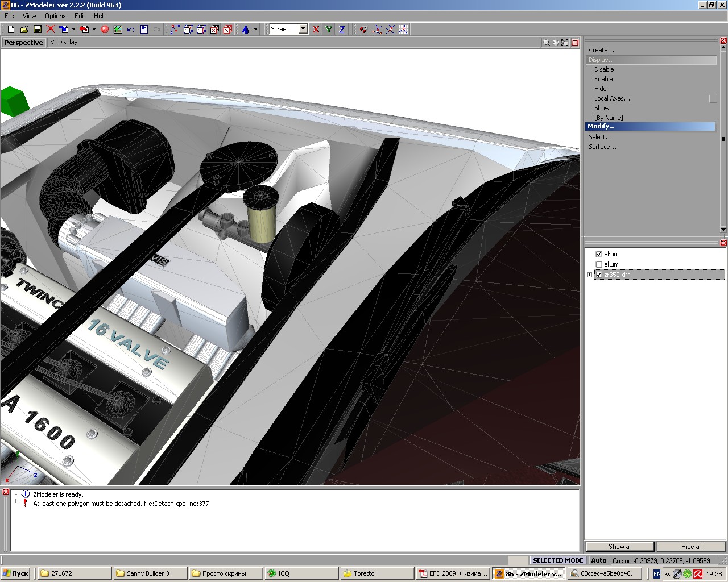The height and width of the screenshot is (582, 728).
Task: Select the Disable display command
Action: click(x=604, y=69)
